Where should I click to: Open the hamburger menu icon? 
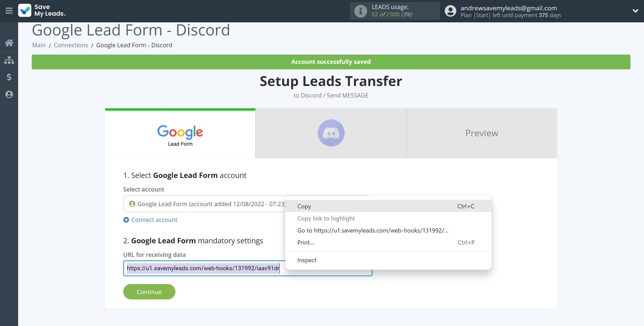9,10
